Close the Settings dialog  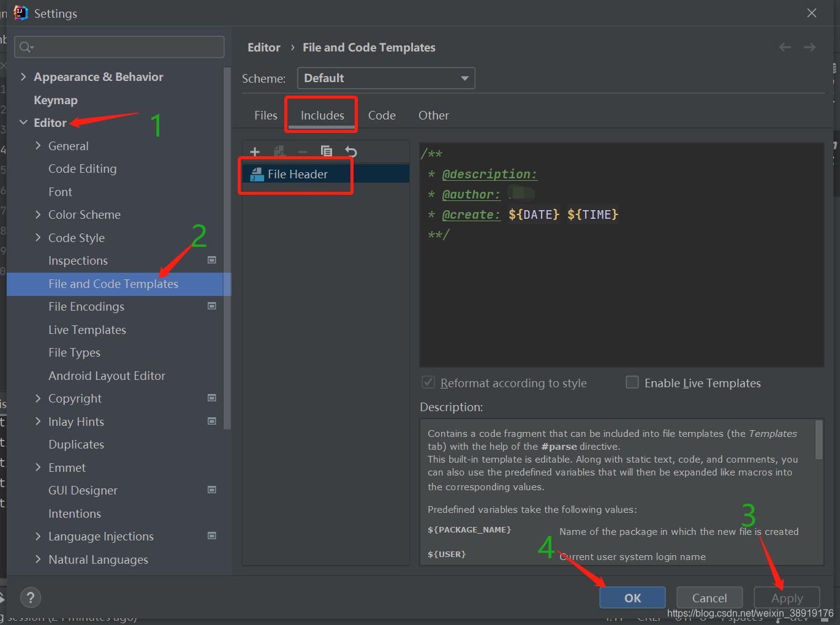(x=812, y=13)
